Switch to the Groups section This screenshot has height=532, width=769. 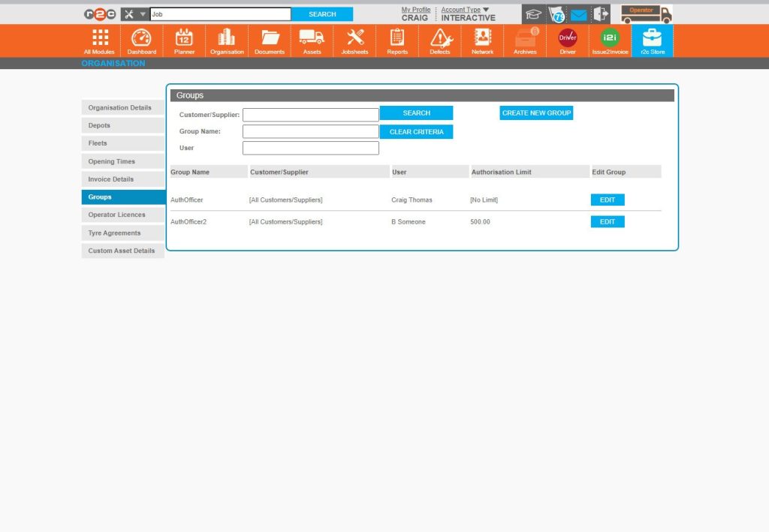pos(122,197)
